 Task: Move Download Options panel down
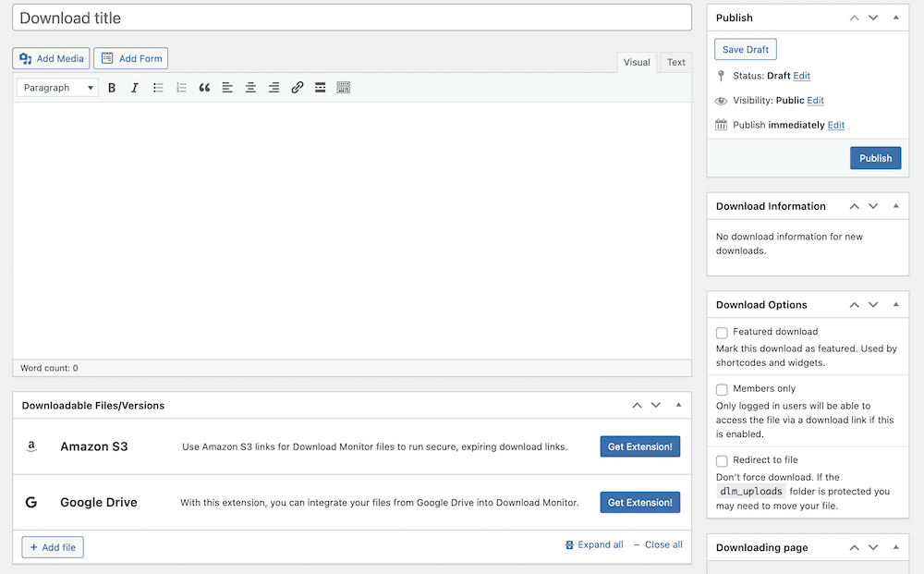click(873, 305)
